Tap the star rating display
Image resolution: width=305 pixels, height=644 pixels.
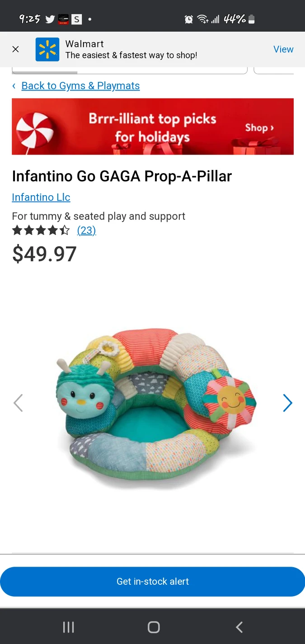tap(41, 230)
